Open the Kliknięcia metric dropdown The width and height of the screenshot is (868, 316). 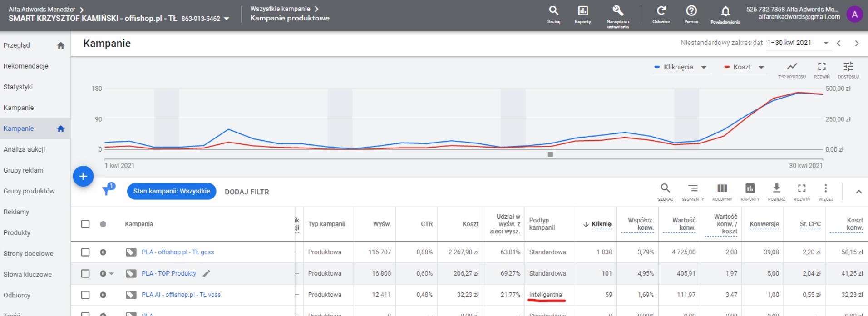[703, 67]
